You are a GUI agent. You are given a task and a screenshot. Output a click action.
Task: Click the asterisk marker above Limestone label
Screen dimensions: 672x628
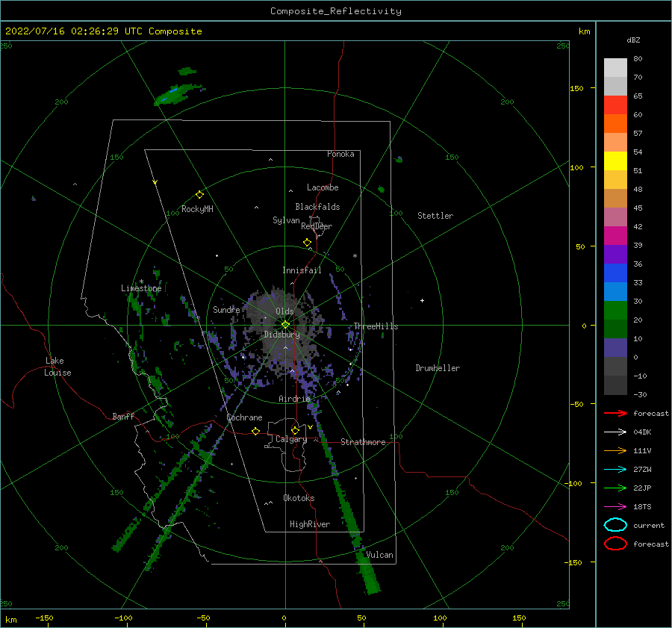[x=141, y=282]
